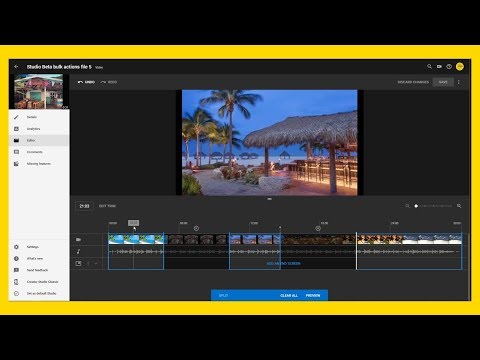Click the audio track music note icon
This screenshot has width=480, height=360.
point(78,251)
